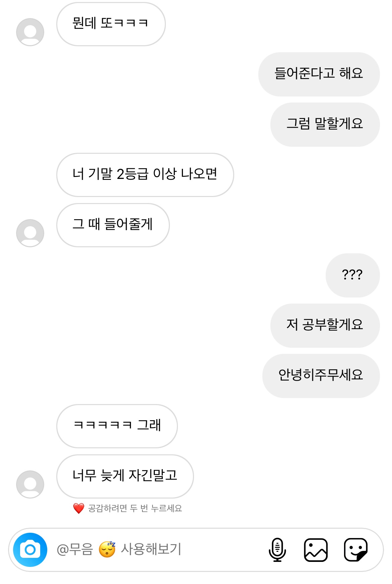Click the red heart reaction icon
The height and width of the screenshot is (584, 392).
(x=79, y=508)
